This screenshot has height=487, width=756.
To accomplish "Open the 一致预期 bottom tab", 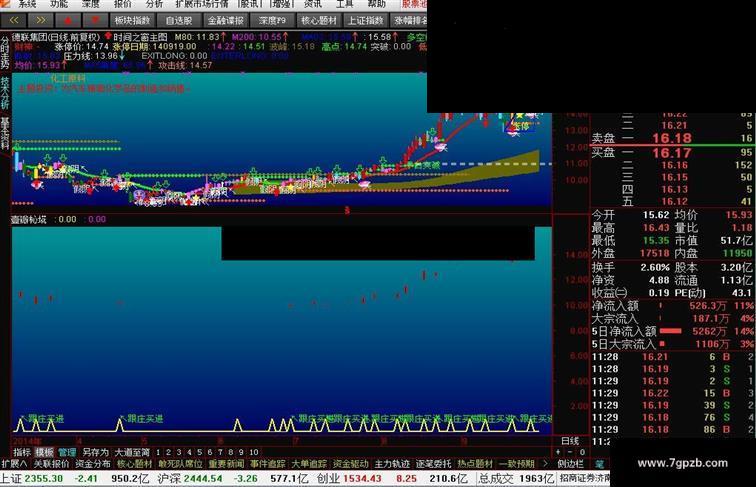I will [x=516, y=464].
